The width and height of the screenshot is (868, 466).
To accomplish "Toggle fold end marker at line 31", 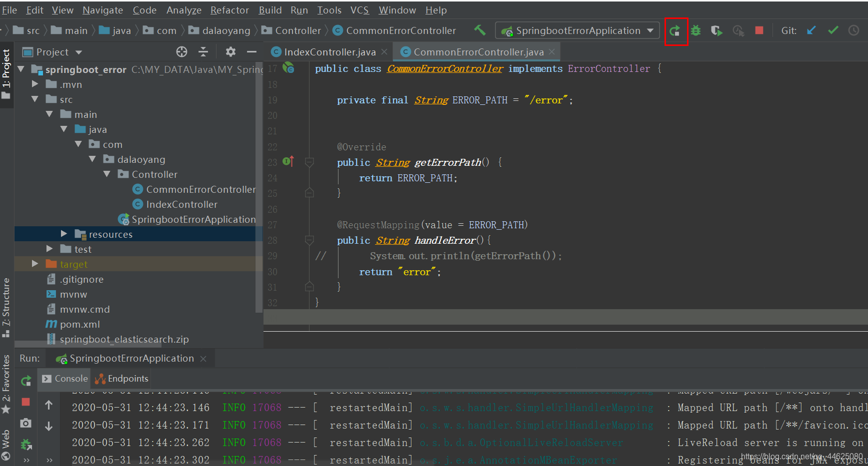I will click(x=309, y=286).
